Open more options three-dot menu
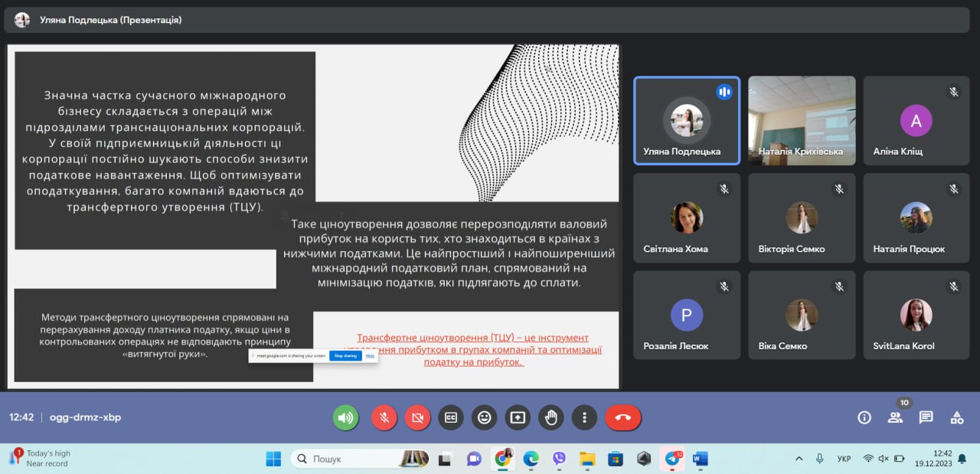 point(584,417)
